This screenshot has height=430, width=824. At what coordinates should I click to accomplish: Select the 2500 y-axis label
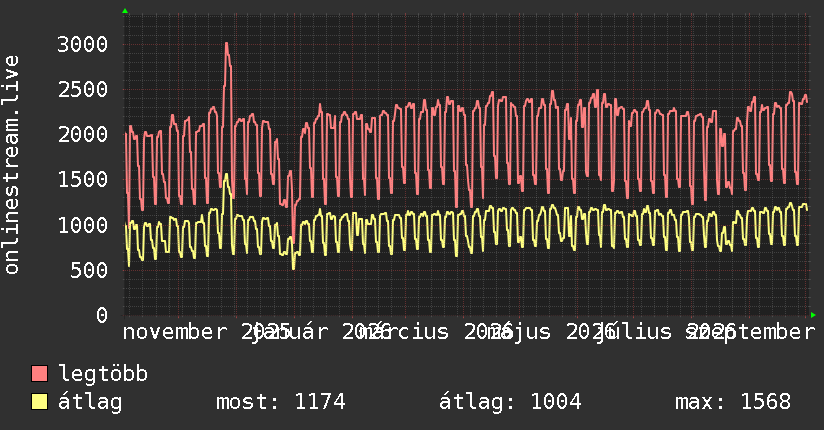point(83,89)
